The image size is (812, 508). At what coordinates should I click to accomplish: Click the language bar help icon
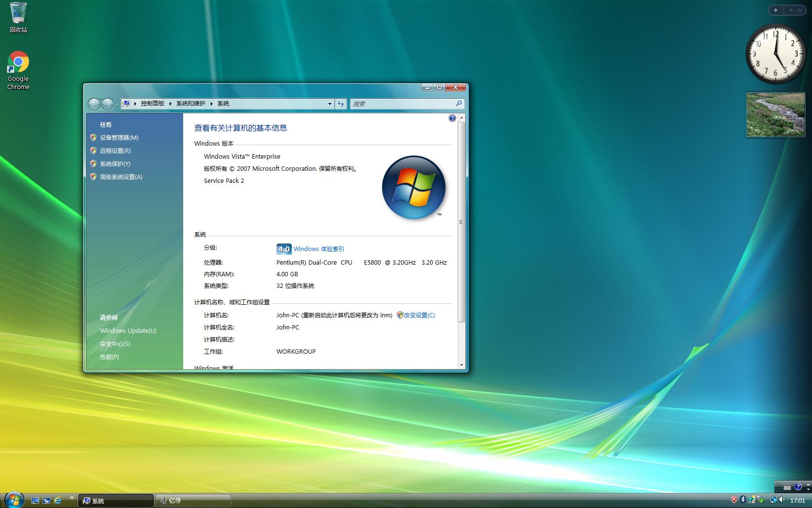pyautogui.click(x=798, y=487)
